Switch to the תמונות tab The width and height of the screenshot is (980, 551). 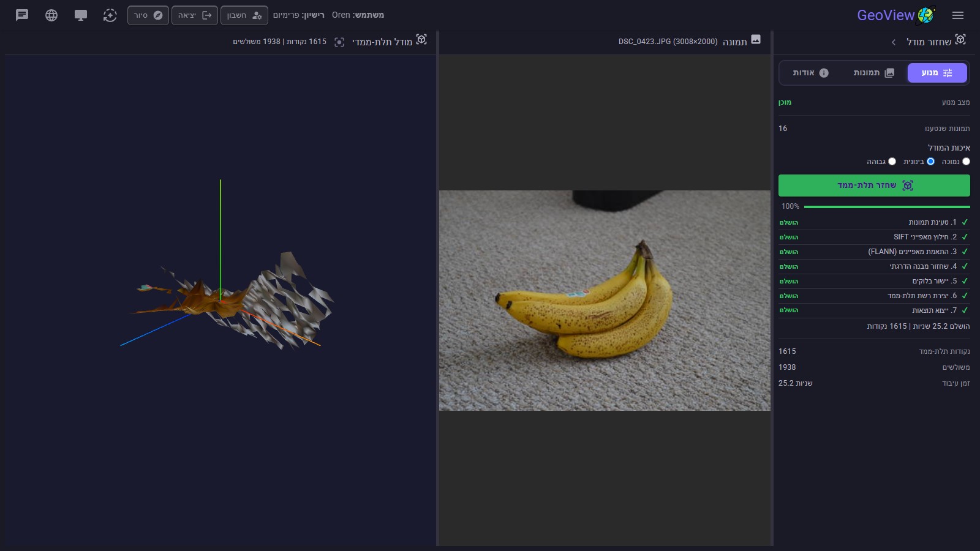(x=874, y=73)
